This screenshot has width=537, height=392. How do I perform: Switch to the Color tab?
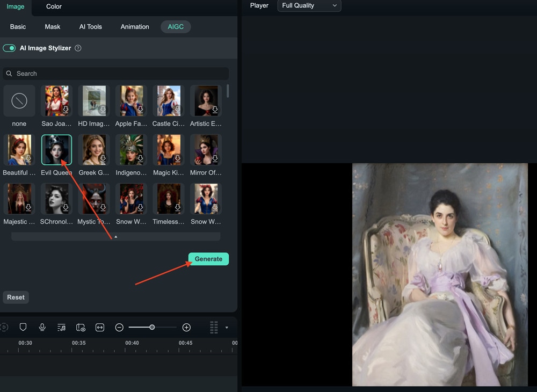(54, 6)
